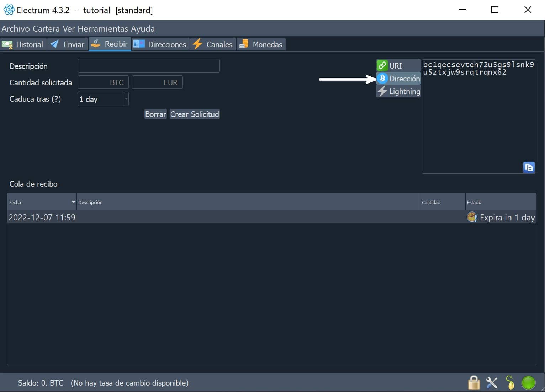Click the clock icon next to Expira in 1 day

click(472, 217)
